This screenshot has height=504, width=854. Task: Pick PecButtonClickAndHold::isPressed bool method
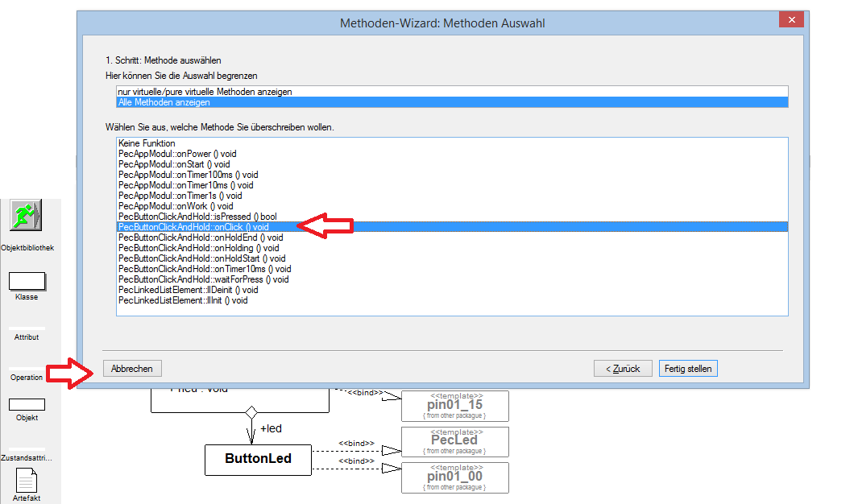[x=197, y=217]
